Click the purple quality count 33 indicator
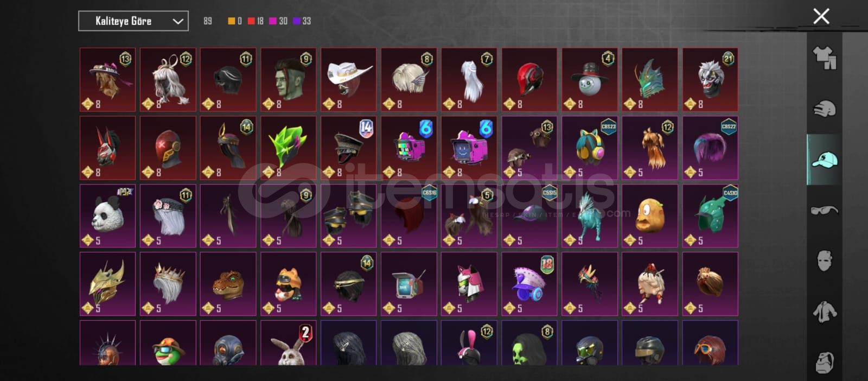This screenshot has width=868, height=381. [x=302, y=21]
